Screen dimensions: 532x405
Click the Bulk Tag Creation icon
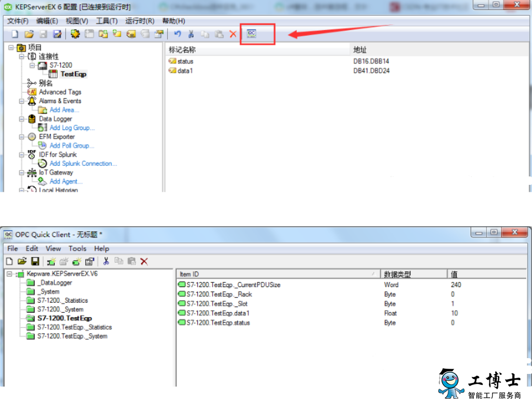point(131,34)
